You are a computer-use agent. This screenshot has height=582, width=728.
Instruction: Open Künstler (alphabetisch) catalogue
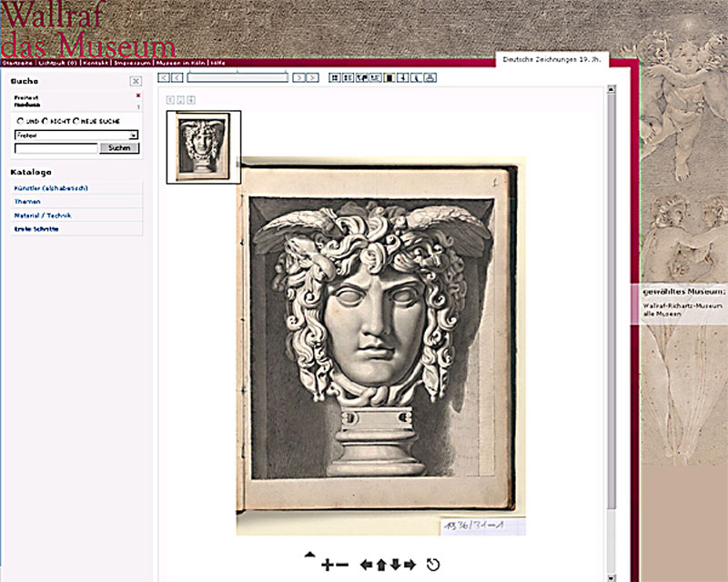(x=51, y=188)
